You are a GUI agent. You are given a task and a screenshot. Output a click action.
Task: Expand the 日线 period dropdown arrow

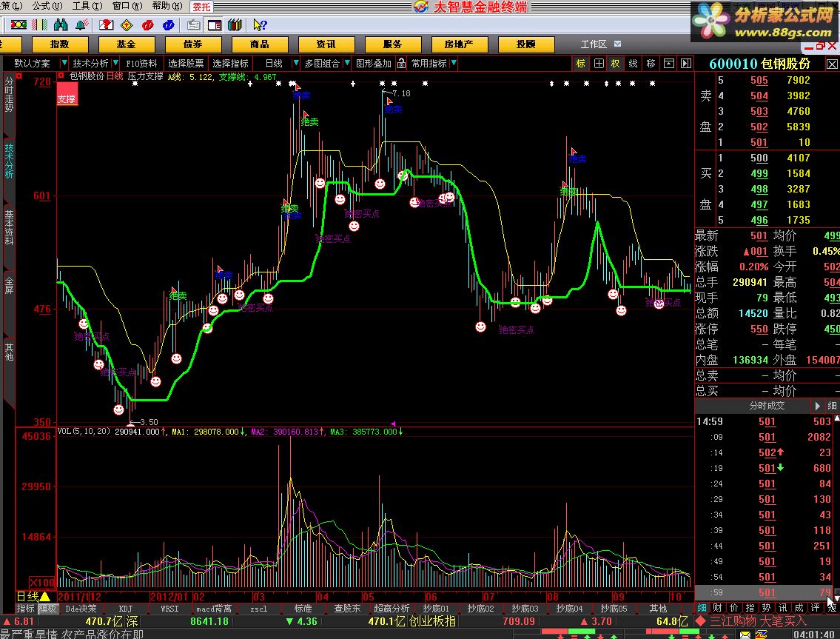tap(295, 63)
